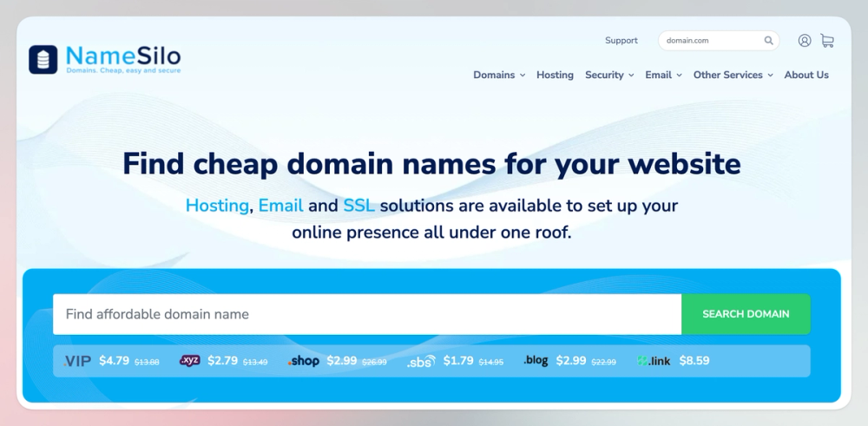Image resolution: width=868 pixels, height=426 pixels.
Task: Open the user account icon
Action: tap(805, 41)
